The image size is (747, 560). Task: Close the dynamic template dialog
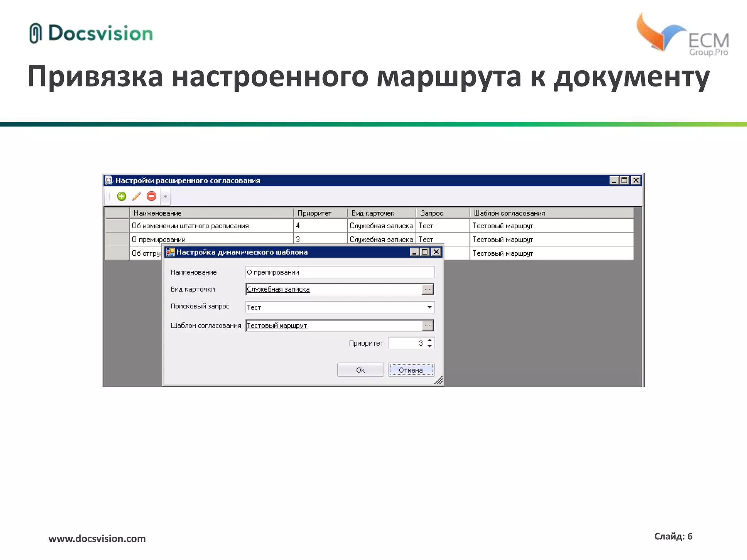(436, 252)
